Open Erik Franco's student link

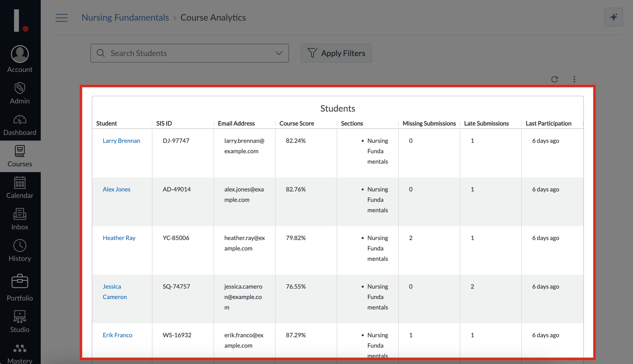117,335
